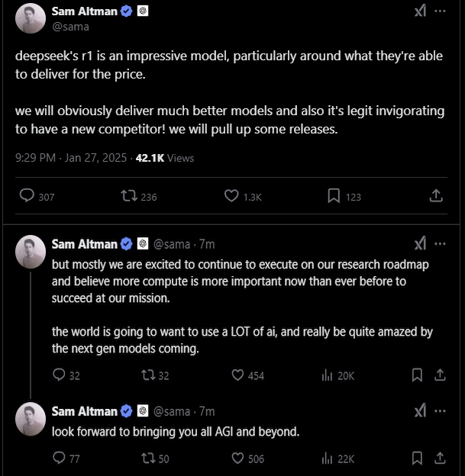The height and width of the screenshot is (476, 465).
Task: Click the Grok icon on main post
Action: [420, 11]
